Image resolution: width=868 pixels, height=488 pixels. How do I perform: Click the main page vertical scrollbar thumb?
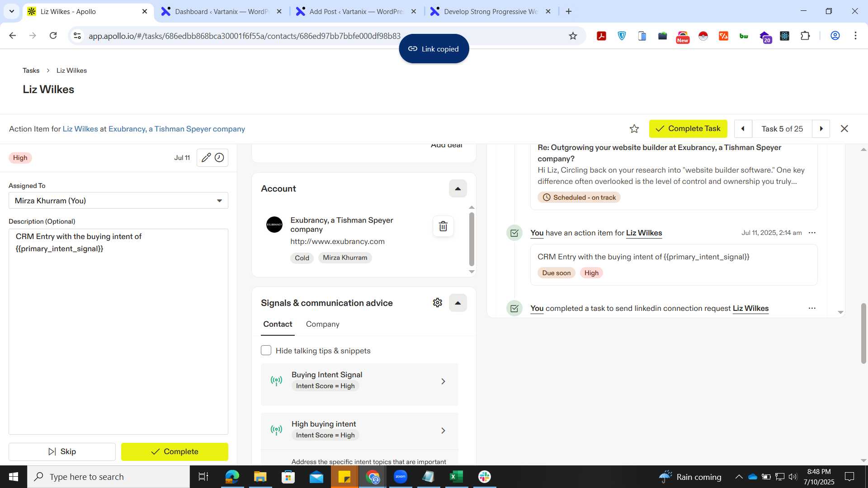(x=863, y=333)
